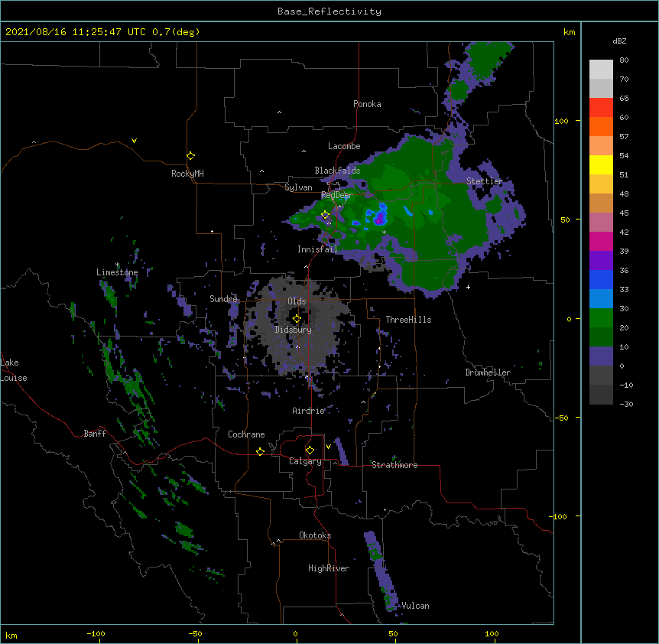Select the horizontal axis -100 km tick label
The image size is (659, 644).
[x=96, y=633]
